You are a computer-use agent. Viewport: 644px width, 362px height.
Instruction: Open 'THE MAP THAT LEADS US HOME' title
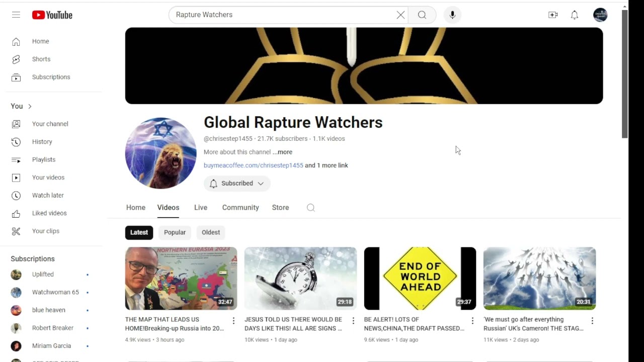click(x=175, y=324)
